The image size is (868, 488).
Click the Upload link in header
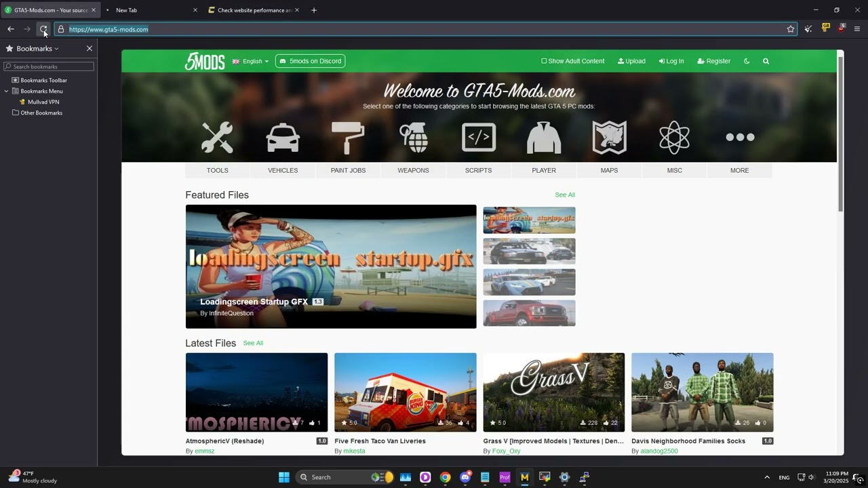pyautogui.click(x=631, y=61)
